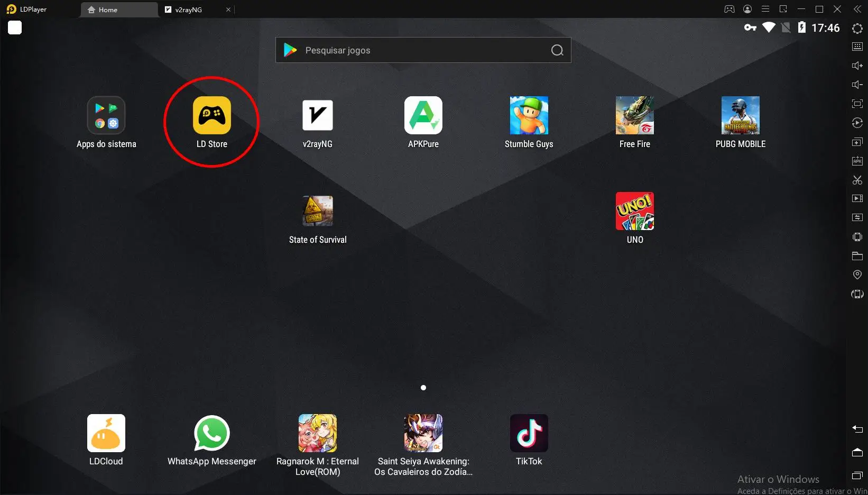Click the home page indicator dot
This screenshot has height=495, width=868.
pos(423,388)
